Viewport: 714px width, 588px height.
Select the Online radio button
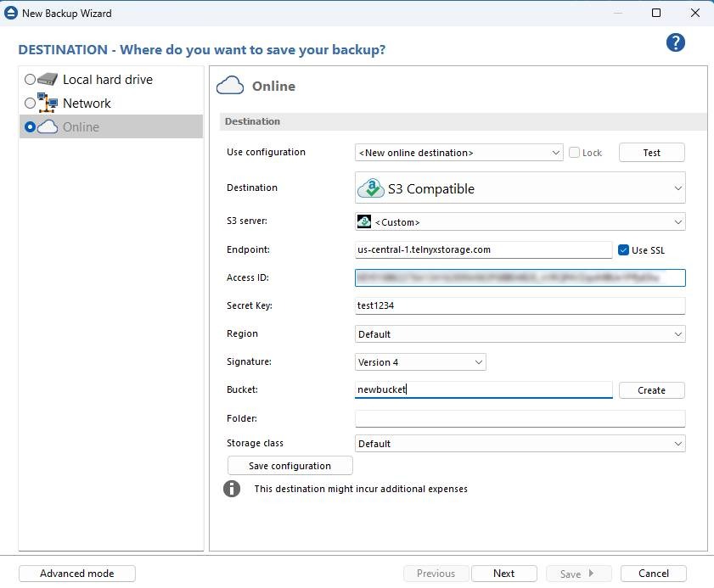(30, 126)
